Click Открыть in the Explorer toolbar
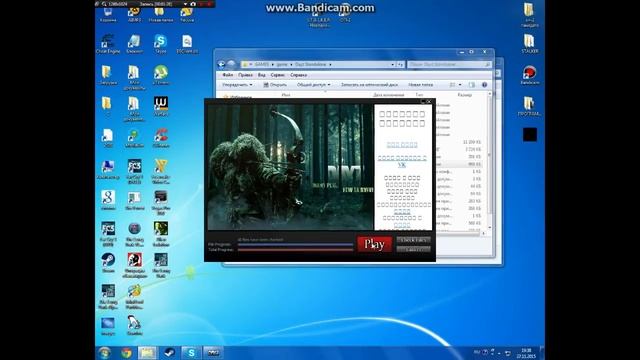The image size is (640, 360). (x=275, y=85)
